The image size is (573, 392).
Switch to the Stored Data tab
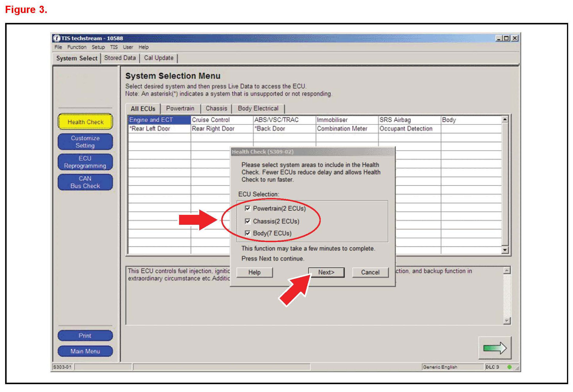coord(120,58)
